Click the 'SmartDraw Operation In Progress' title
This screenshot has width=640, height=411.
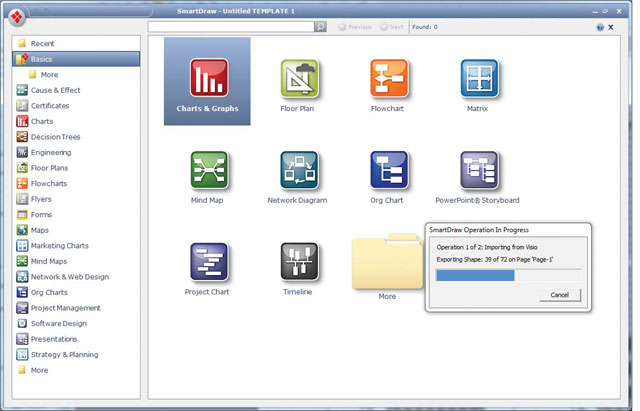(479, 230)
